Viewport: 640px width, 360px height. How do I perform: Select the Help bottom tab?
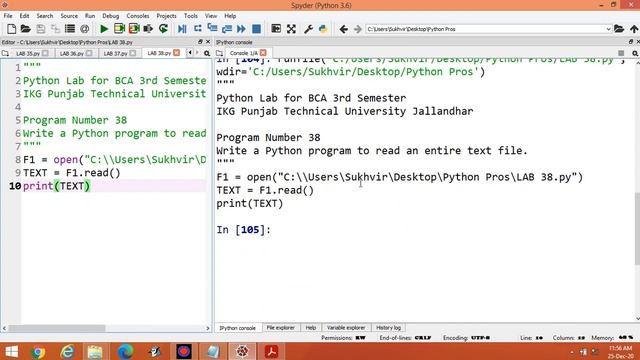pos(311,328)
